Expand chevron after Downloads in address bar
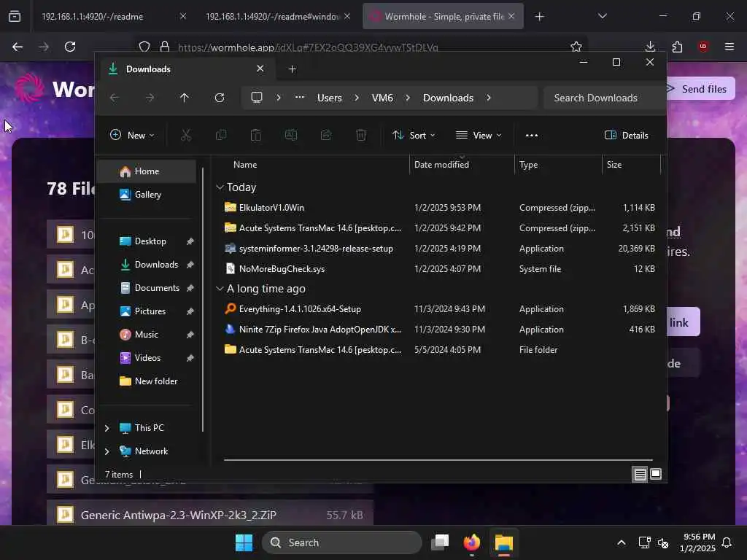 coord(489,98)
